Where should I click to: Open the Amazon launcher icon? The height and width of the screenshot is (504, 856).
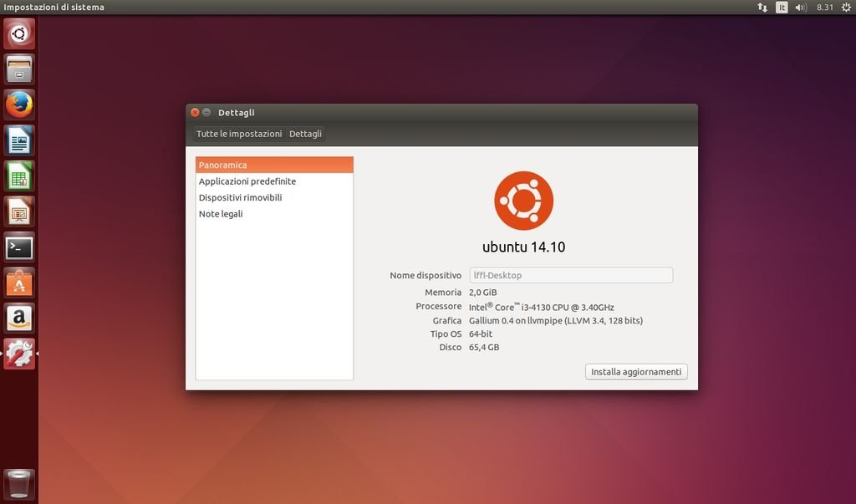pos(18,318)
